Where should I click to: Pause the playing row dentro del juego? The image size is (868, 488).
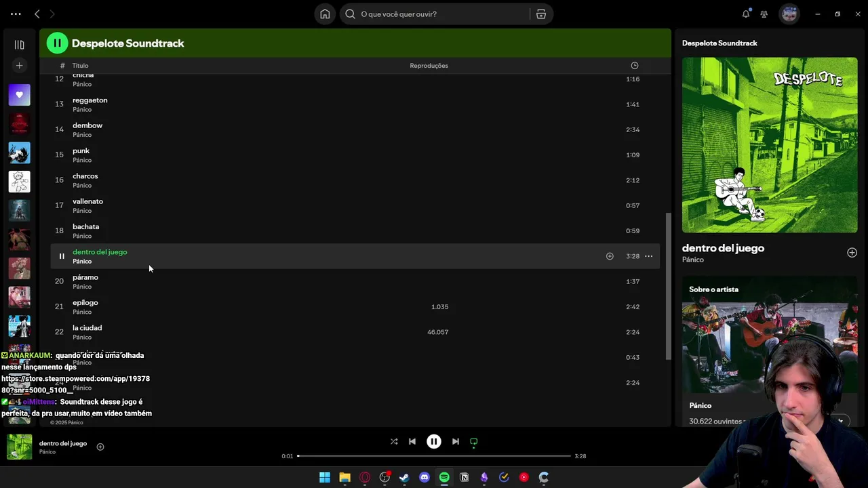point(61,256)
